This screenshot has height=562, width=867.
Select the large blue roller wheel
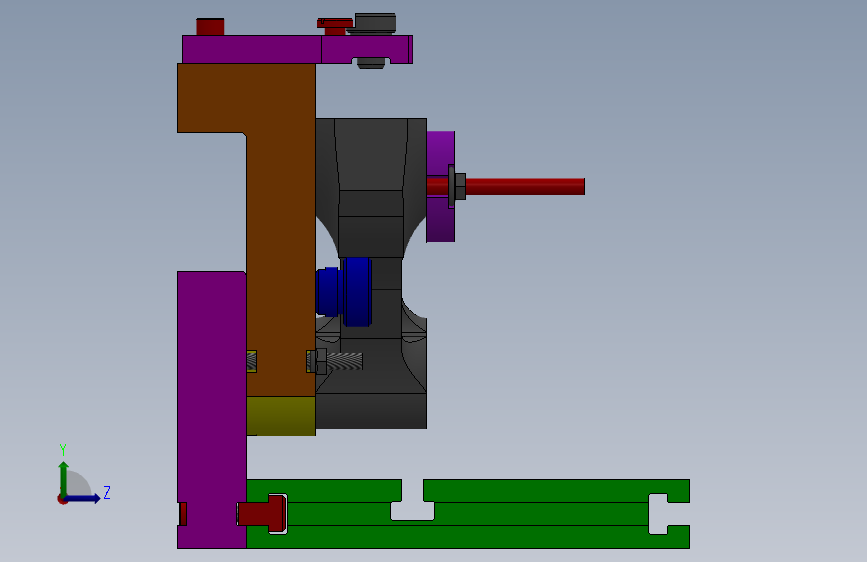[x=357, y=292]
